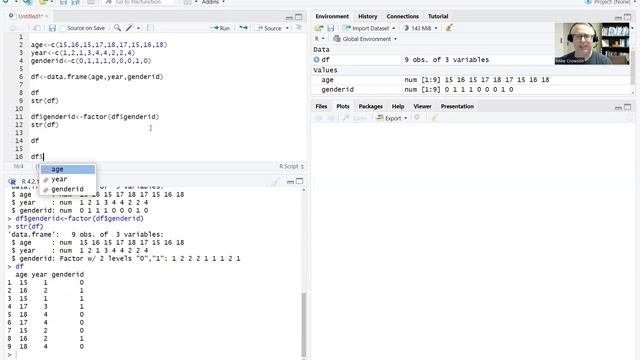Image resolution: width=640 pixels, height=360 pixels.
Task: Open Project (None) dropdown
Action: coord(611,2)
